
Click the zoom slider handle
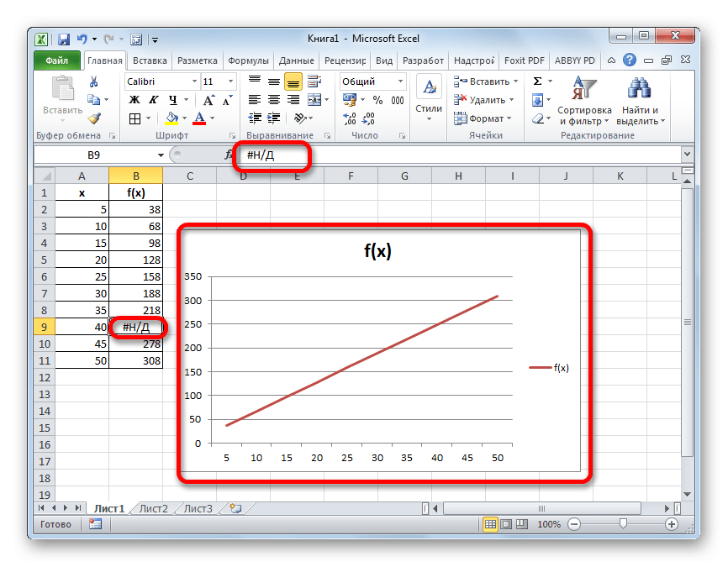pyautogui.click(x=623, y=524)
